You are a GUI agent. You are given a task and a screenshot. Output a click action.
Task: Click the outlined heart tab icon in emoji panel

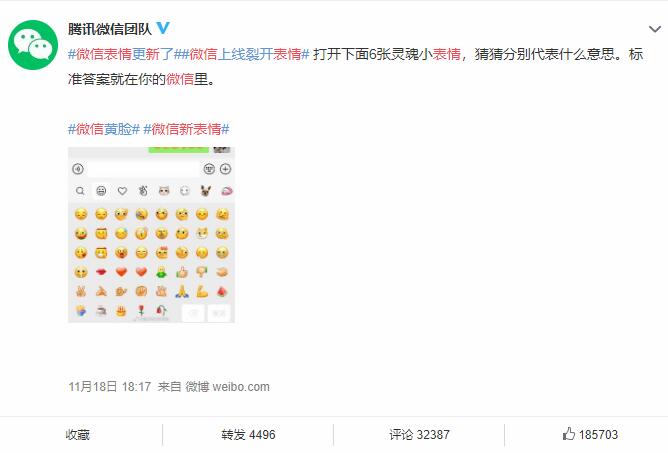(122, 191)
